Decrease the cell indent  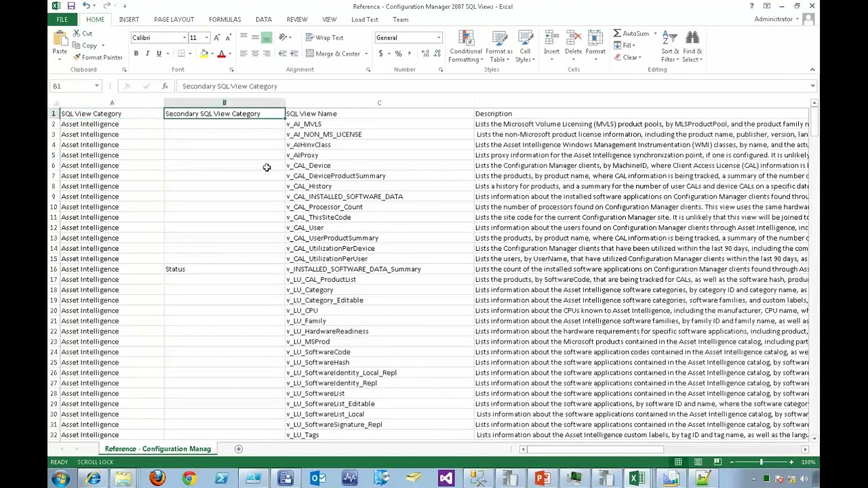tap(282, 54)
